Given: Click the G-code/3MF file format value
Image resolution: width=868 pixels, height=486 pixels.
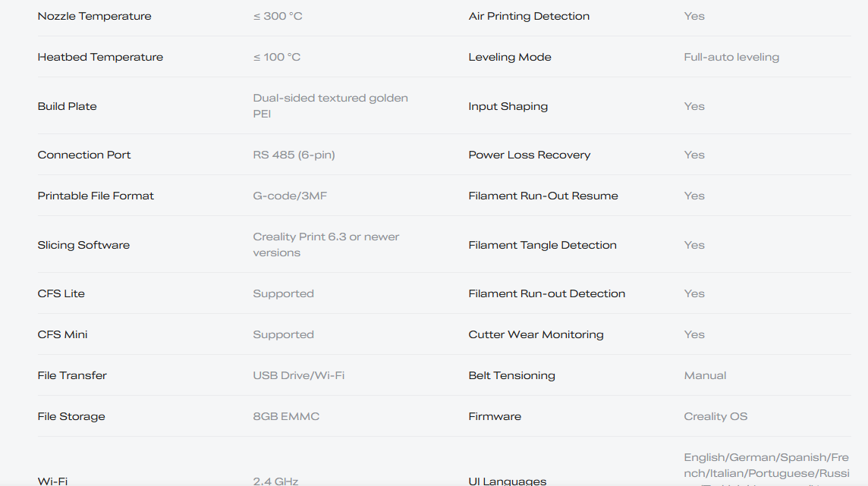Looking at the screenshot, I should tap(290, 196).
